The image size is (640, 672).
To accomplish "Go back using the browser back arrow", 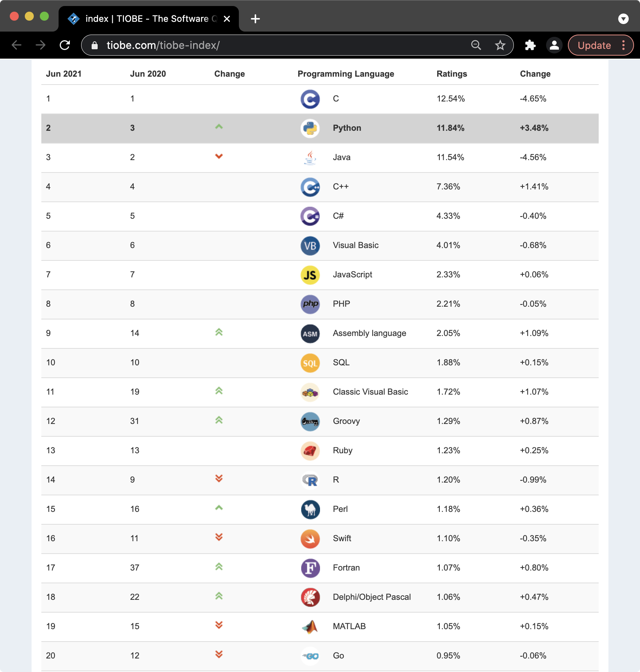I will tap(17, 45).
